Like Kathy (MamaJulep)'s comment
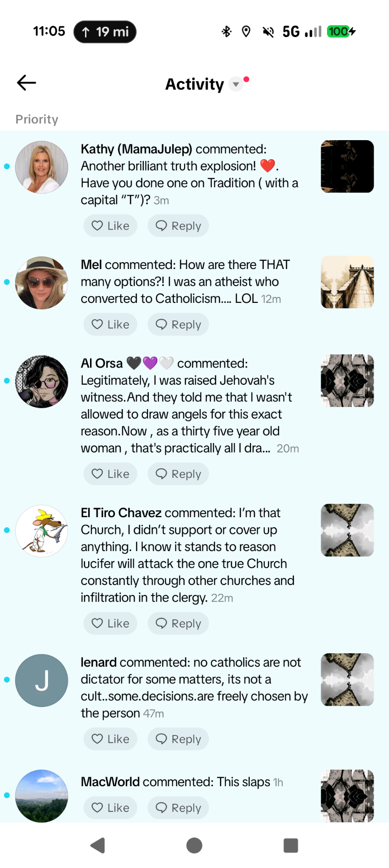 [110, 226]
